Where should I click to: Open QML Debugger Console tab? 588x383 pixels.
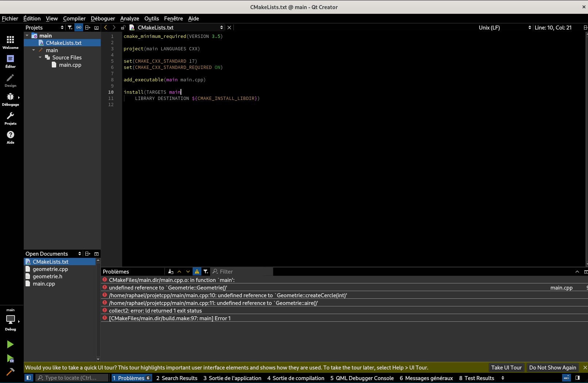(362, 378)
